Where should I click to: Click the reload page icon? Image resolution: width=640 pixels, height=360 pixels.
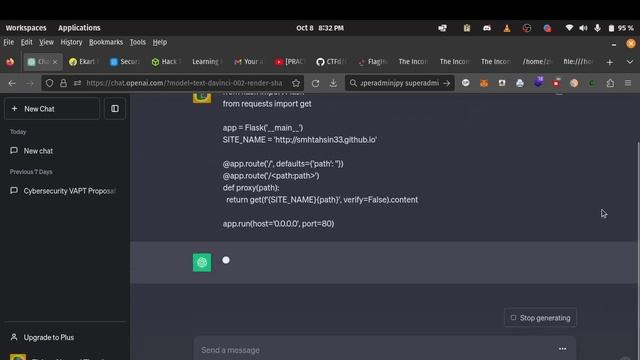pos(316,83)
